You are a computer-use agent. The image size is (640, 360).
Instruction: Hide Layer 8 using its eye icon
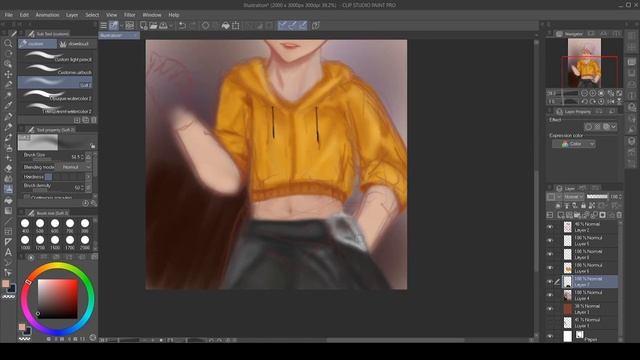[x=550, y=254]
